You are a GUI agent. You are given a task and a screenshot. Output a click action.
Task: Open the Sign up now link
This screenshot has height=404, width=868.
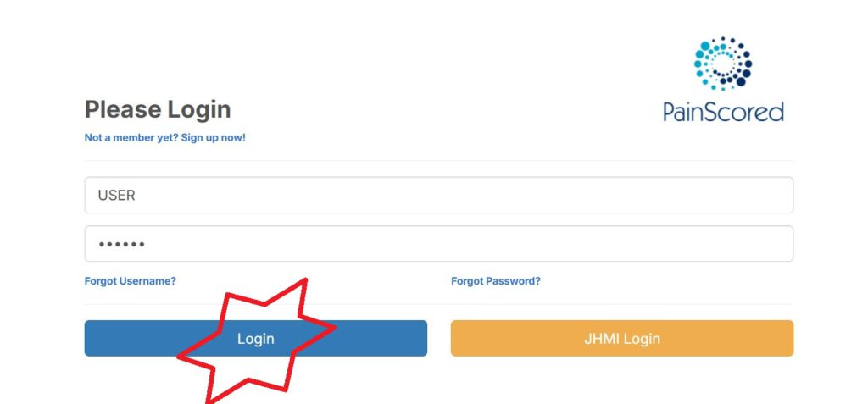click(213, 137)
